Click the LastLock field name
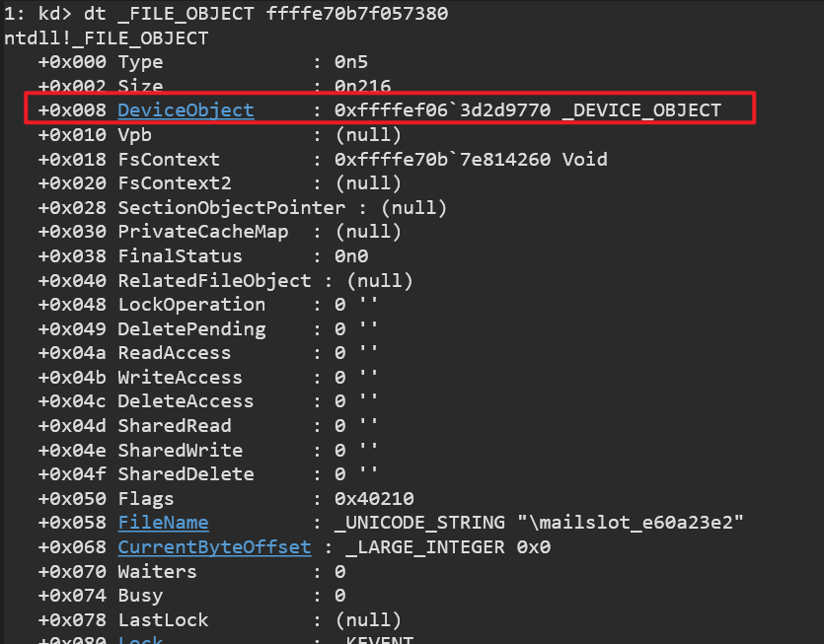The image size is (824, 644). point(163,619)
